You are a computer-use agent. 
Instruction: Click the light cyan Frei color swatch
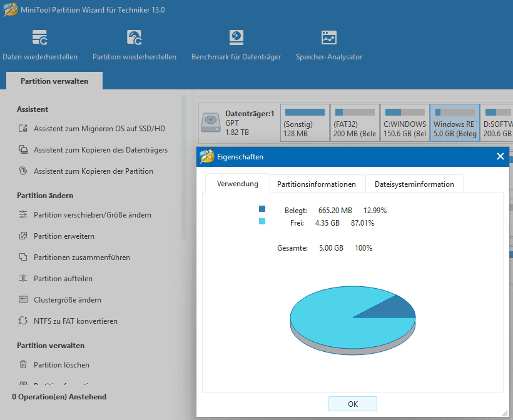pyautogui.click(x=262, y=221)
